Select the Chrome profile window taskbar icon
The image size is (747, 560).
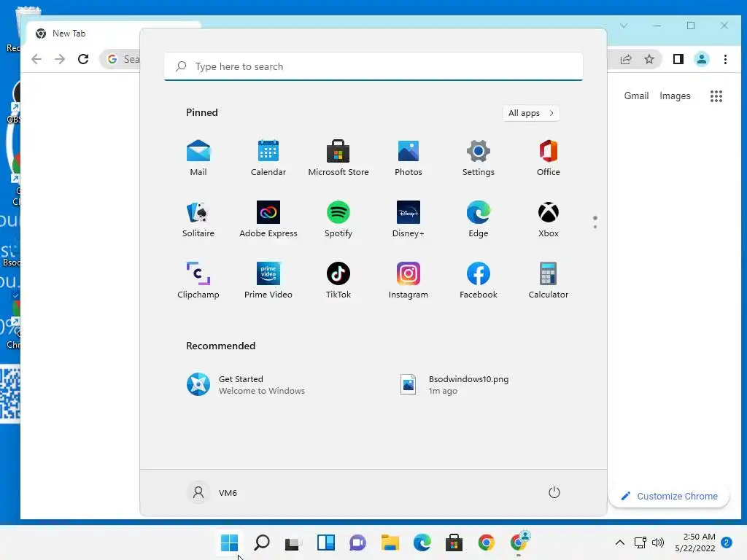(519, 542)
